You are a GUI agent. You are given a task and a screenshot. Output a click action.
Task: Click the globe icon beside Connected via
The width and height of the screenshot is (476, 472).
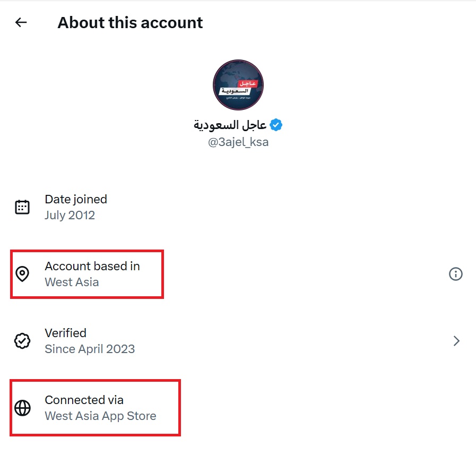coord(22,408)
